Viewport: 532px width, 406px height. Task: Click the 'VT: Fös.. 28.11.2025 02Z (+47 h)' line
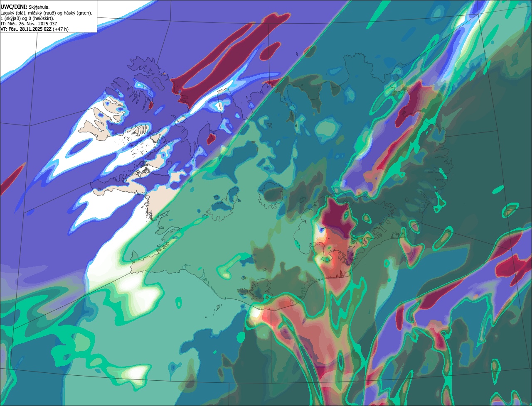(34, 29)
